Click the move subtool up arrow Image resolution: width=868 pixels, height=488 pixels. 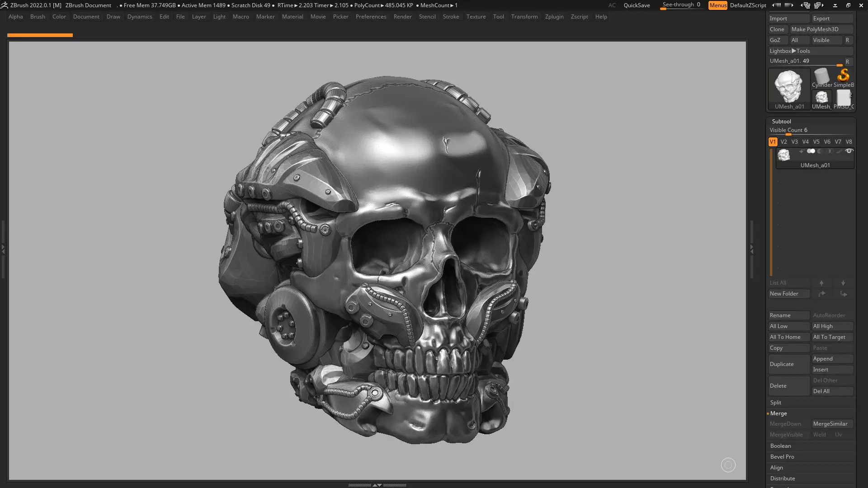click(x=821, y=283)
